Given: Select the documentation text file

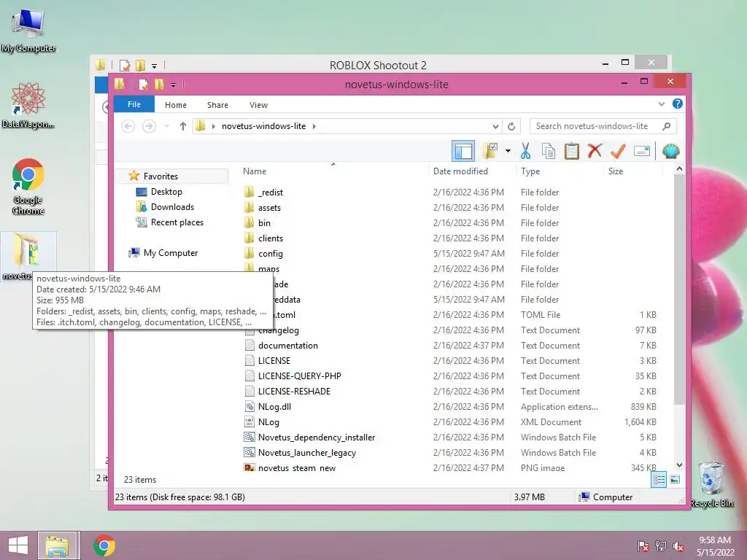Looking at the screenshot, I should [287, 345].
